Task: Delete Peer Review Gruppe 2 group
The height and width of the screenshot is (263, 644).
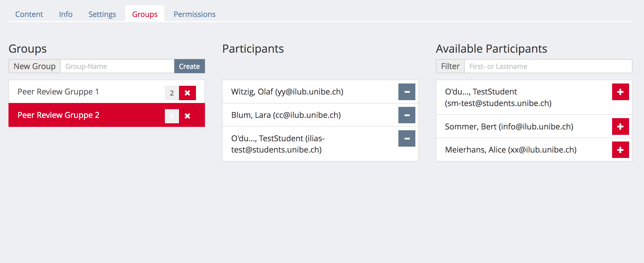Action: point(187,116)
